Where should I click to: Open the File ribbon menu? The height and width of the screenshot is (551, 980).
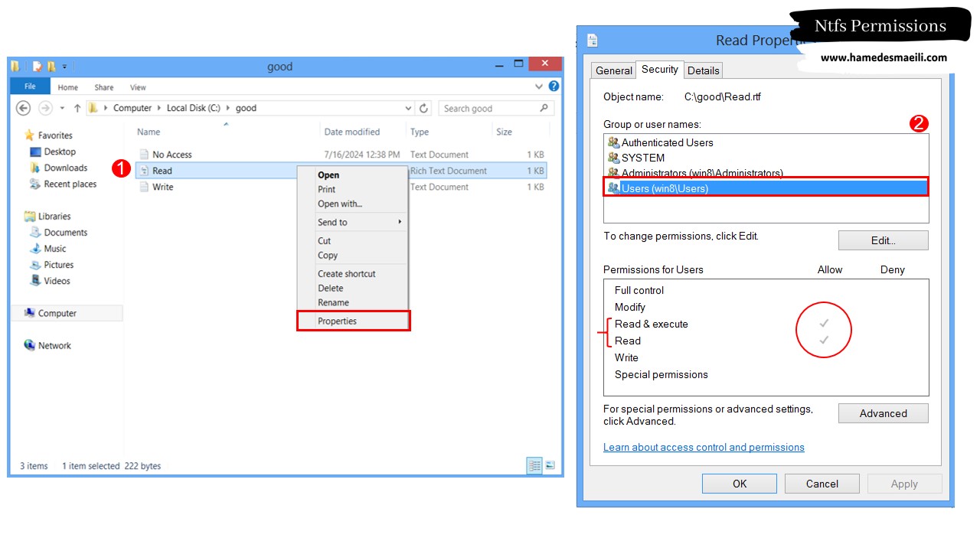click(x=31, y=86)
